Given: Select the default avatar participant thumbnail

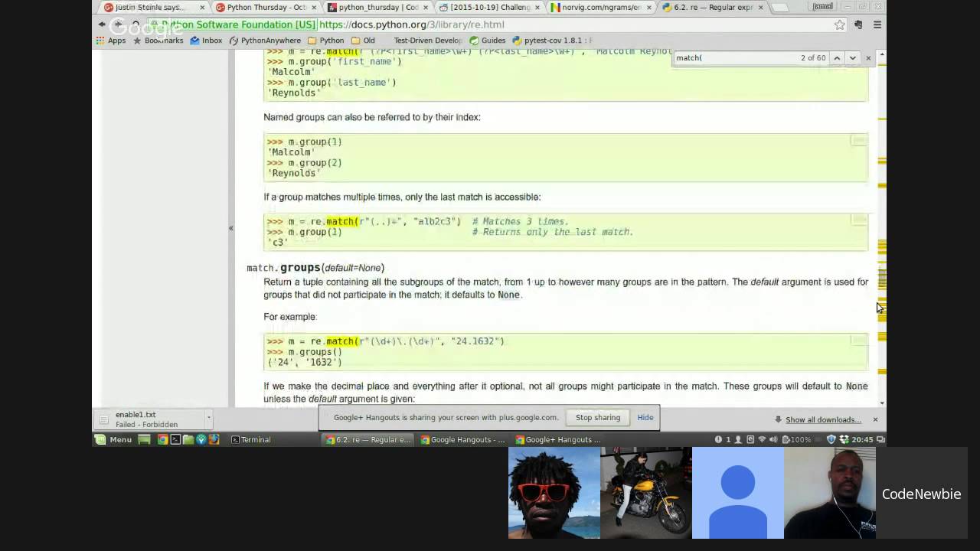Looking at the screenshot, I should pyautogui.click(x=738, y=493).
